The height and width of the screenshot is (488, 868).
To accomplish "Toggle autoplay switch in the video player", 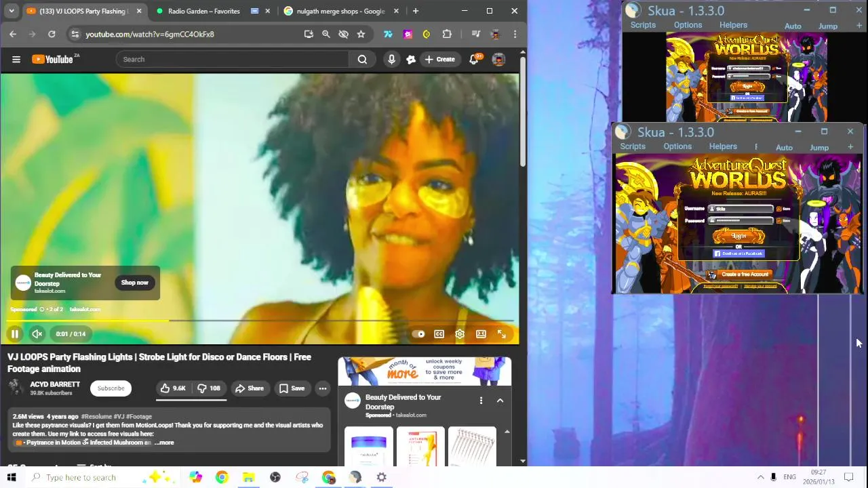I will (x=418, y=333).
